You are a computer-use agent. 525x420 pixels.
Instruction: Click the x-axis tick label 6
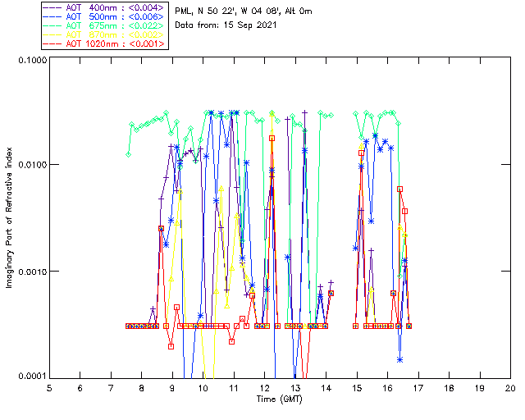[x=80, y=388]
